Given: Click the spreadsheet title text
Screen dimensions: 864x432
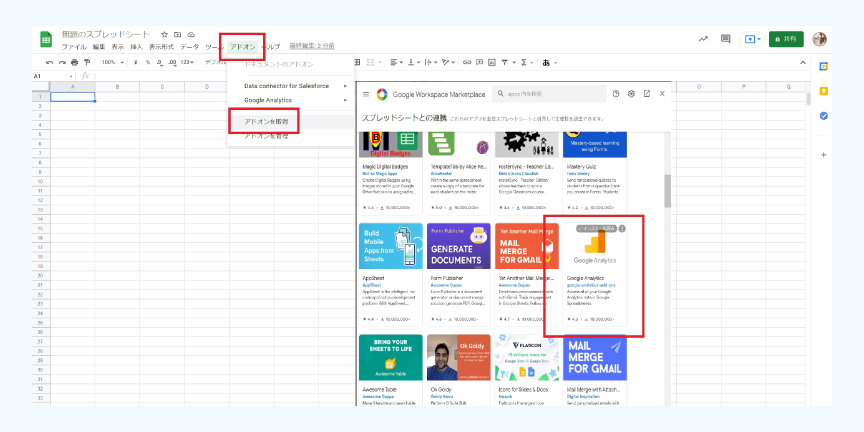Looking at the screenshot, I should (105, 34).
